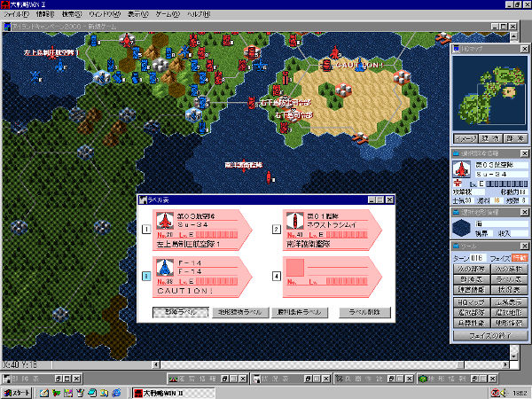Click the red star faction emblem in the unit panel
Viewport: 532px width, 399px height.
pos(458,184)
